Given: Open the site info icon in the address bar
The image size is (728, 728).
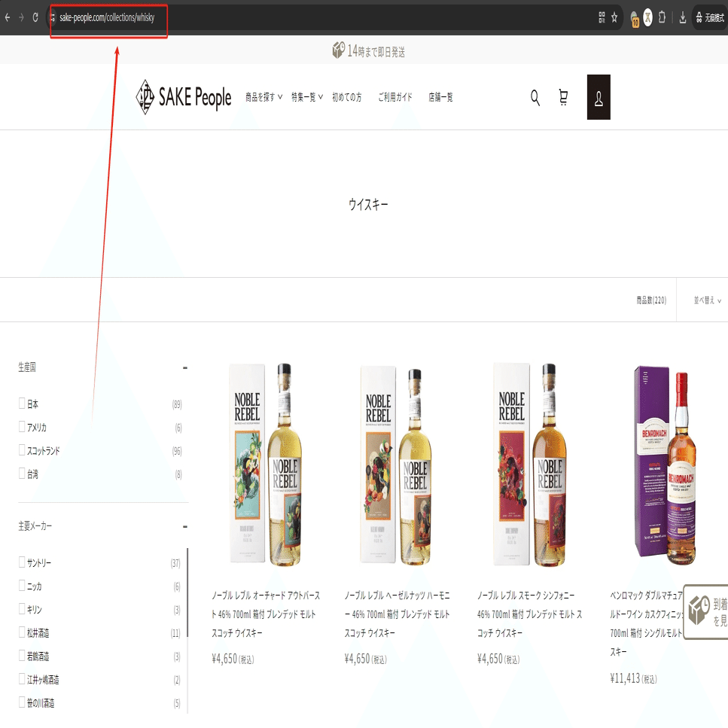Looking at the screenshot, I should tap(52, 17).
